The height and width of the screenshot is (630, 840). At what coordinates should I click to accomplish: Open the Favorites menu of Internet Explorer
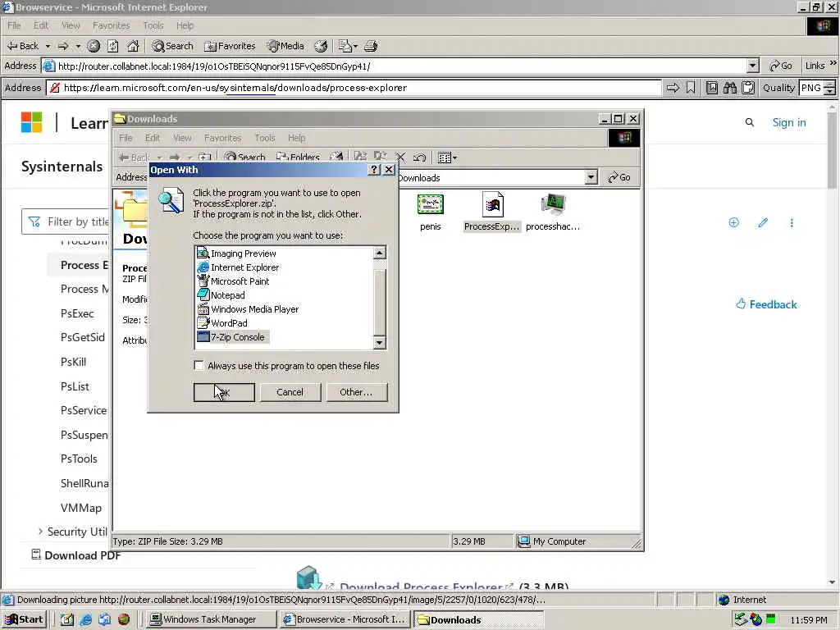(x=111, y=25)
